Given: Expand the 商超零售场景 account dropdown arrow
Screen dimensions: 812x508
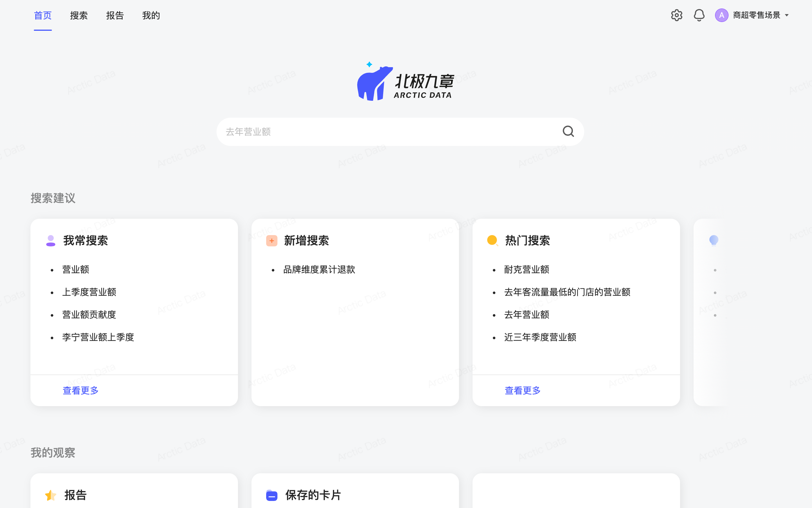Looking at the screenshot, I should (787, 16).
